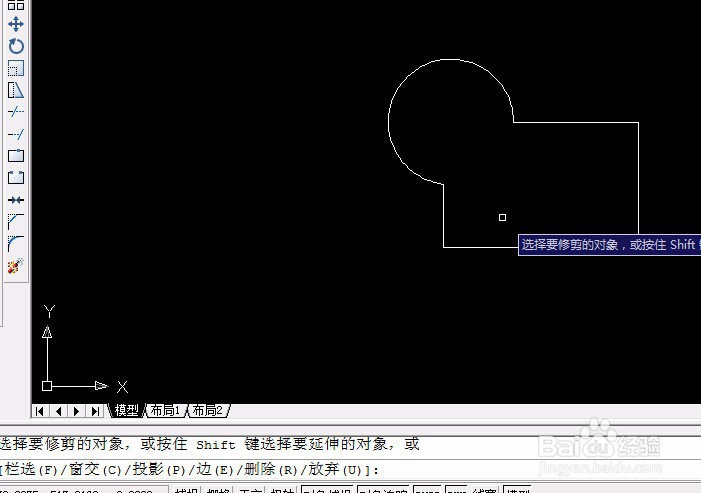Viewport: 701px width, 493px height.
Task: Select the Scale tool
Action: point(16,68)
